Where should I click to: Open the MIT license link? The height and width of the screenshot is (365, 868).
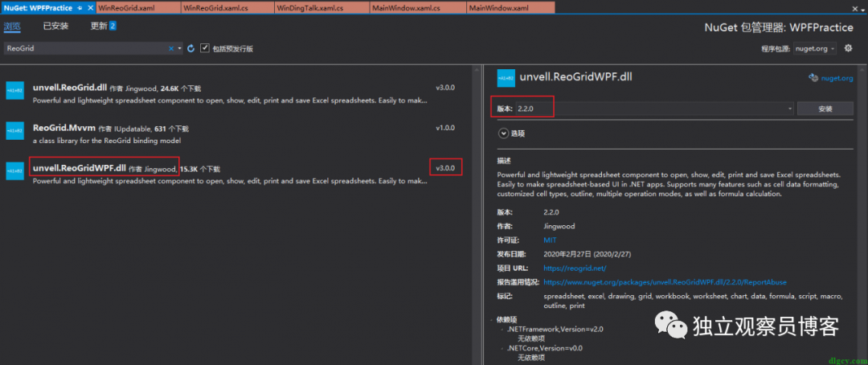[x=550, y=240]
